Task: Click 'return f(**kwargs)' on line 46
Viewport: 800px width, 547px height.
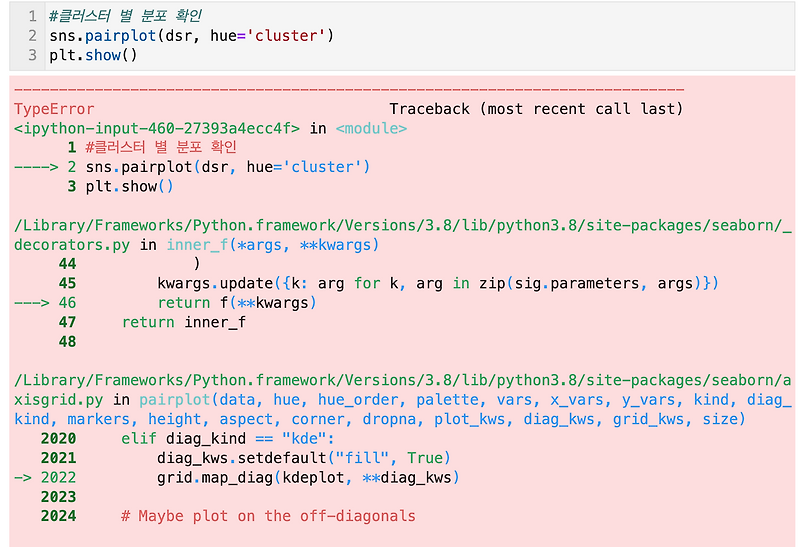Action: pyautogui.click(x=237, y=303)
